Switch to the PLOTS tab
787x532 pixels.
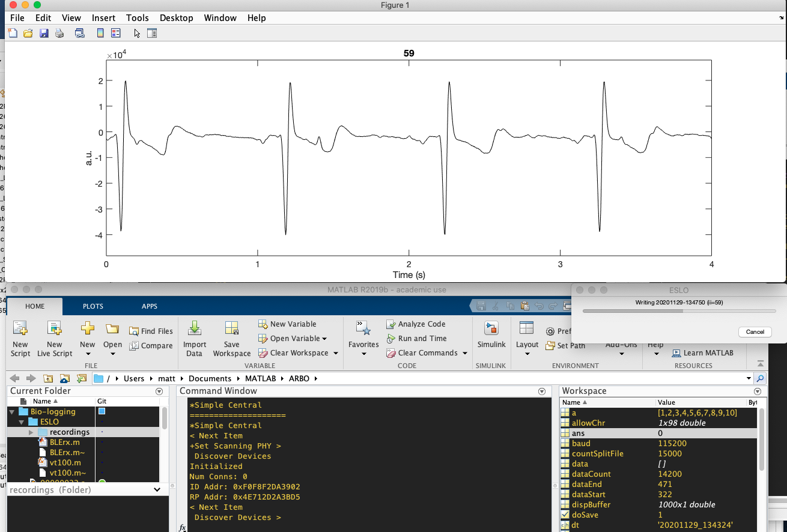tap(93, 306)
